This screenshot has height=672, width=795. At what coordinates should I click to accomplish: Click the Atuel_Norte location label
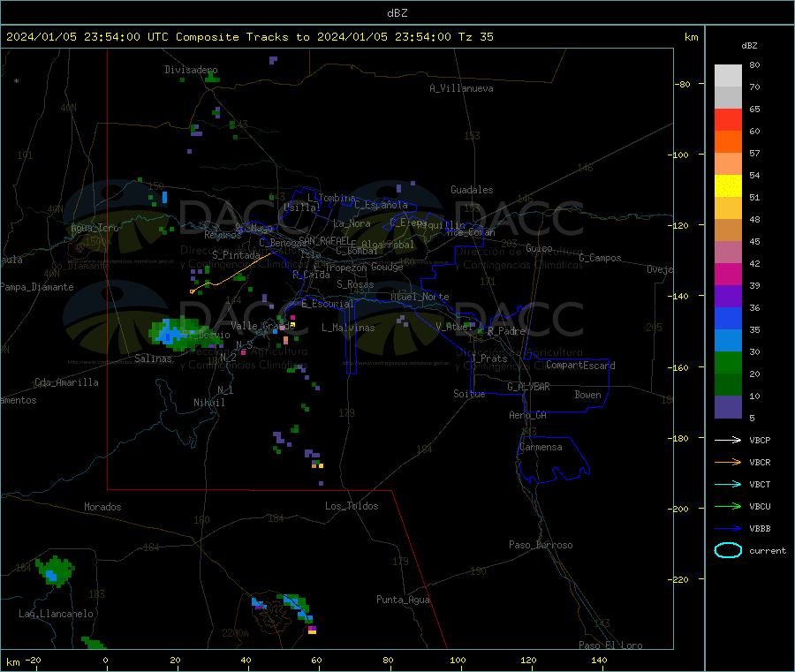point(420,297)
